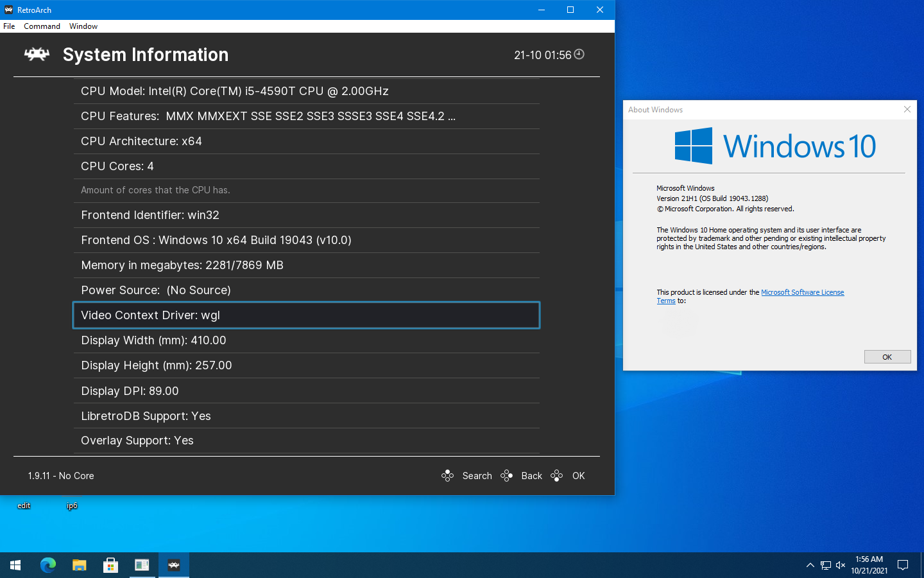The image size is (924, 578).
Task: Click the ip6 desktop shortcut
Action: click(72, 505)
